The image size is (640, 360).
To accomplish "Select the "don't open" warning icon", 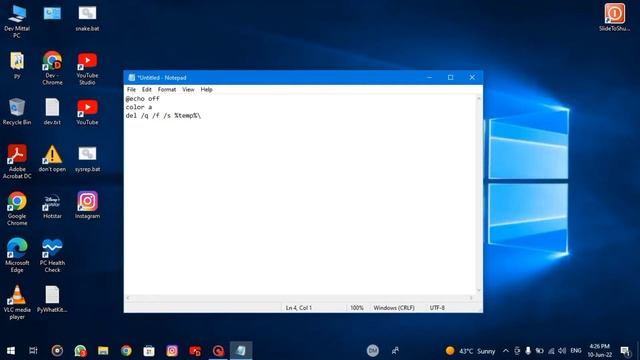I will [52, 158].
